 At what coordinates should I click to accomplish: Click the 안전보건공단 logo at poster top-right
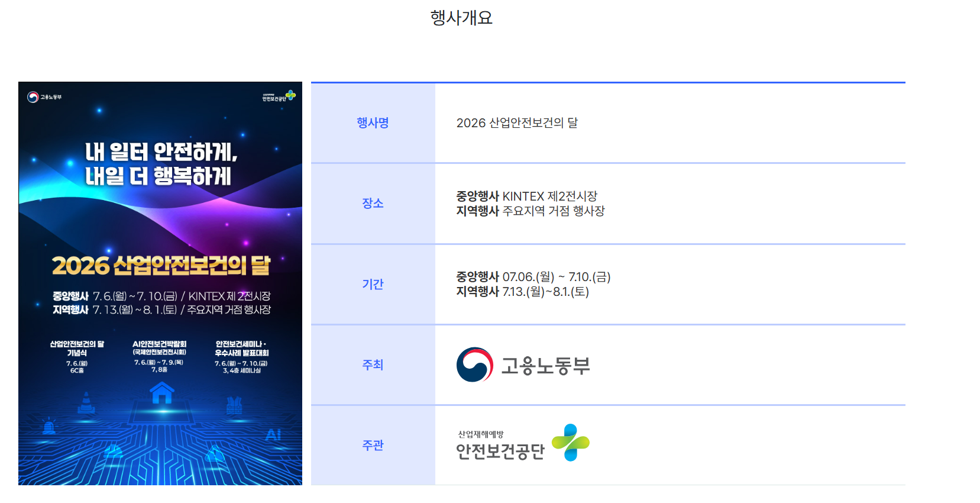(279, 96)
